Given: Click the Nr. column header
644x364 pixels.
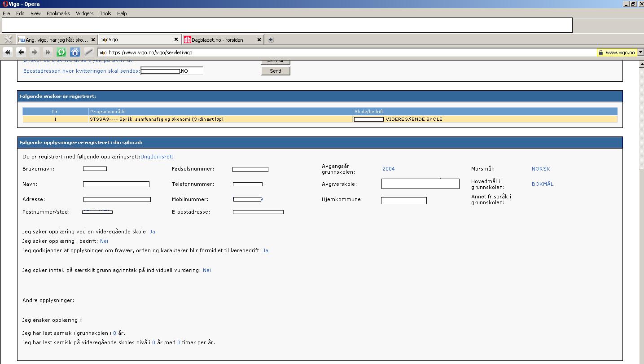Looking at the screenshot, I should tap(56, 111).
